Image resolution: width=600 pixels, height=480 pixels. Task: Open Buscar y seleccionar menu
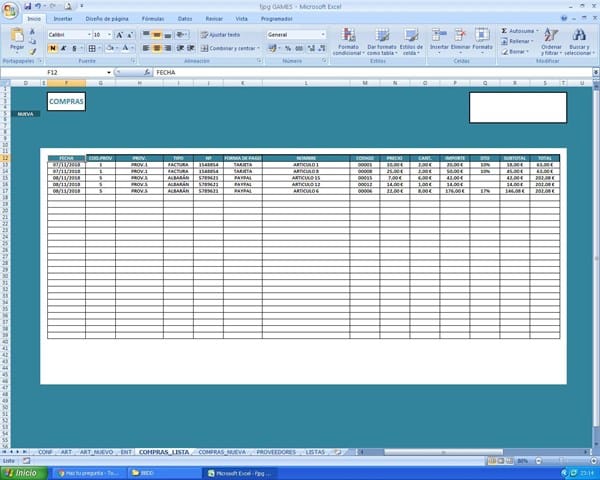pos(579,41)
